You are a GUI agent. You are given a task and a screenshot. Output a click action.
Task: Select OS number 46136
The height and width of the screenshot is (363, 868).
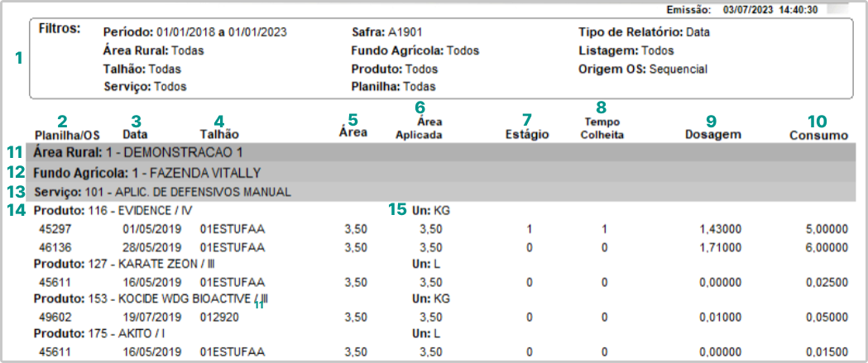[55, 247]
